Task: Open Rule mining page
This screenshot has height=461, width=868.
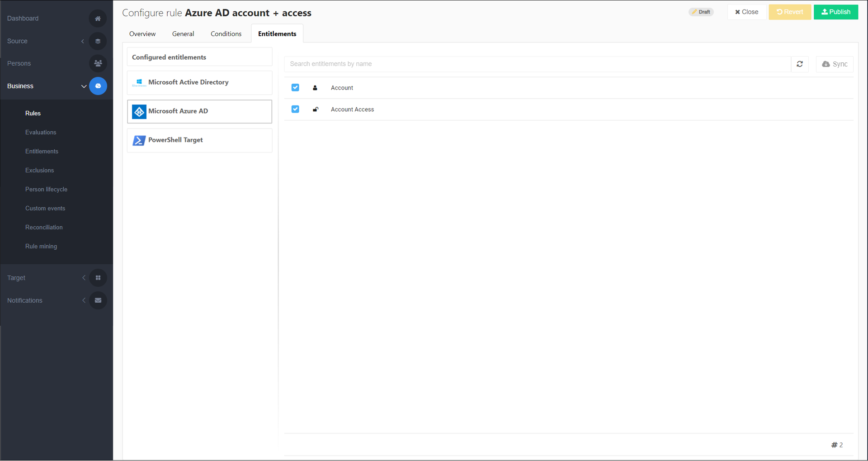Action: pos(41,247)
